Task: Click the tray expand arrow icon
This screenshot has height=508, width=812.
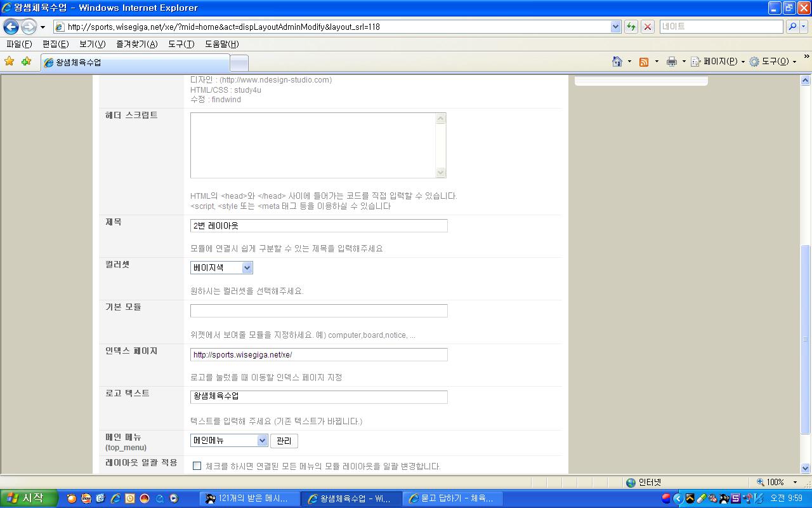Action: pos(678,498)
